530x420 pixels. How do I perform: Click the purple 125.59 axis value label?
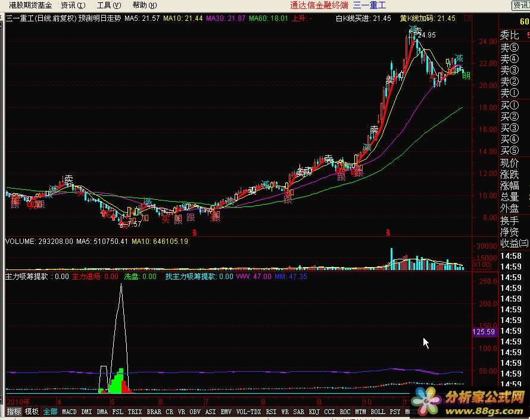click(x=484, y=331)
